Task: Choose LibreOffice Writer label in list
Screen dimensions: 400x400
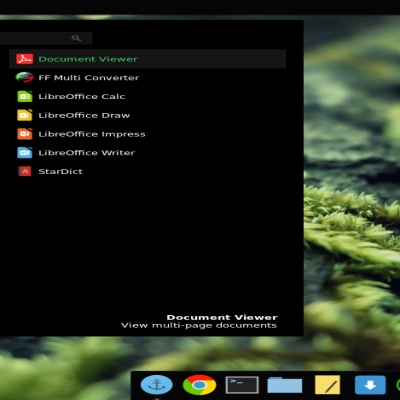Action: pyautogui.click(x=87, y=153)
